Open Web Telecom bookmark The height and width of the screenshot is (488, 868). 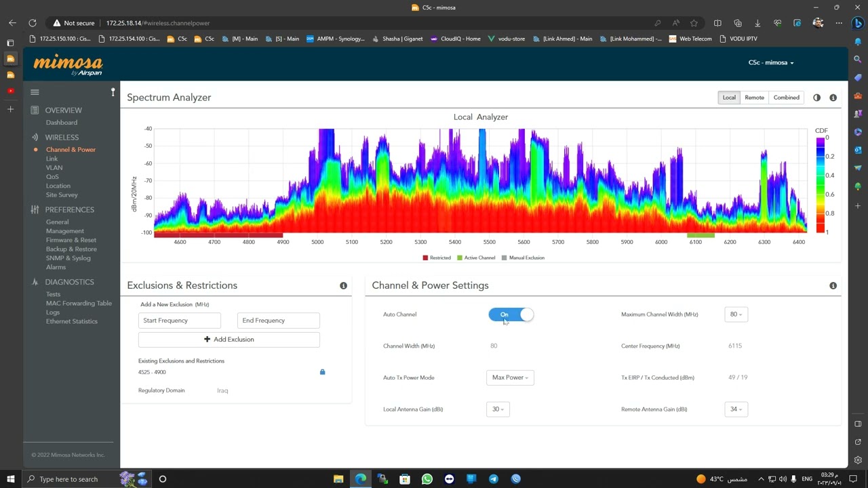pos(690,39)
